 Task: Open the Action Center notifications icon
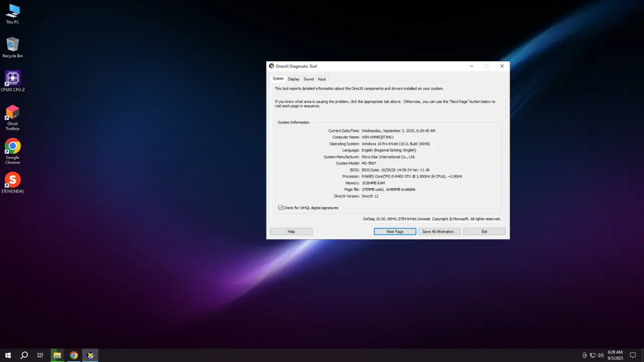633,355
